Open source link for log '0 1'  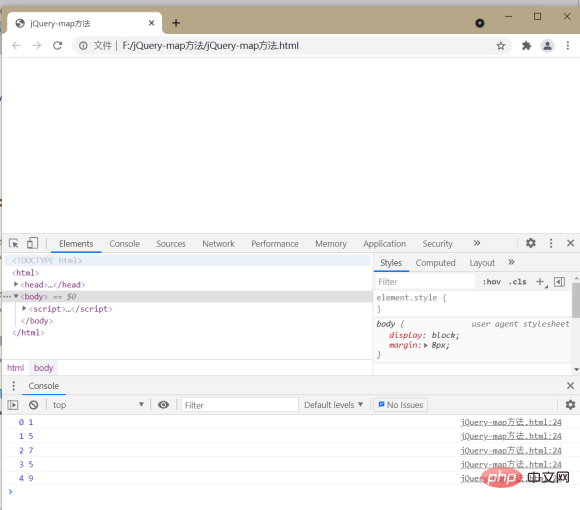tap(511, 422)
